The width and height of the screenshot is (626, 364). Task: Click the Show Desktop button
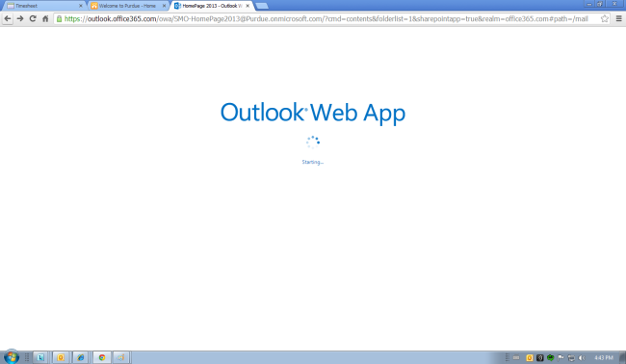pyautogui.click(x=622, y=357)
